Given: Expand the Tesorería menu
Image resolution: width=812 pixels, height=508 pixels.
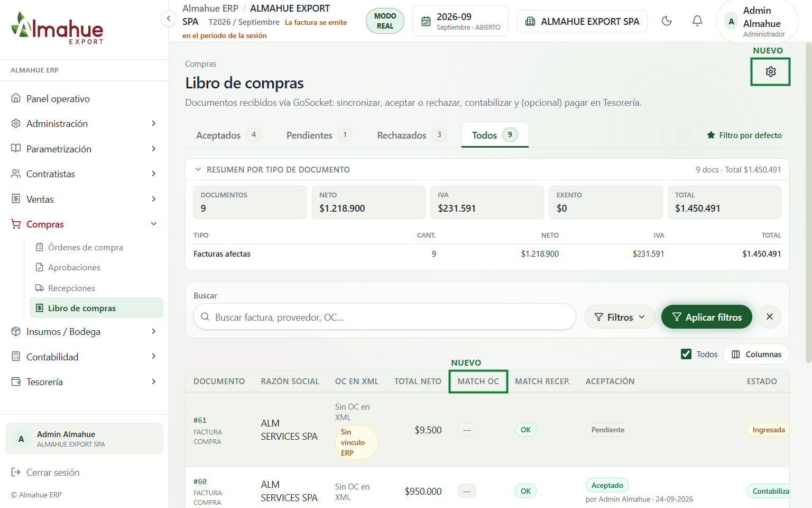Looking at the screenshot, I should pyautogui.click(x=85, y=382).
